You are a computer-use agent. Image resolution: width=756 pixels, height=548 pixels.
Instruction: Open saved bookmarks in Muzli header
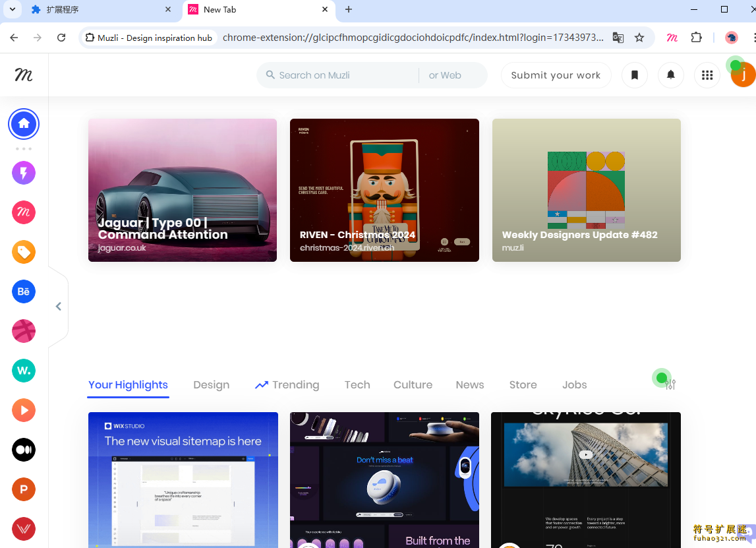635,75
